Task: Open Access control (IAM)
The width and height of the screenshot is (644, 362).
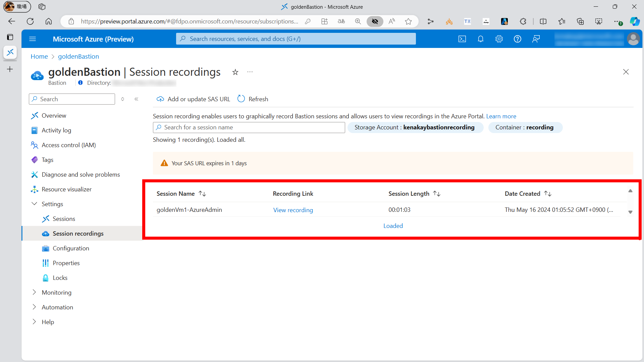Action: point(69,145)
